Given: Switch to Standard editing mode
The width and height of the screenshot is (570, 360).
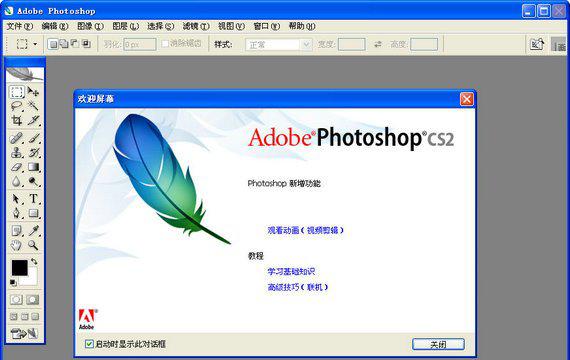Looking at the screenshot, I should pos(16,300).
